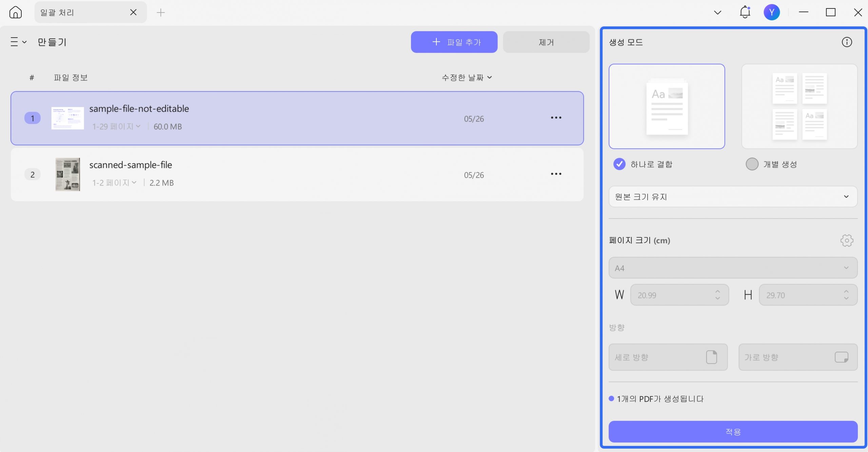This screenshot has height=452, width=868.
Task: Open the 원본 크기 유지 dropdown
Action: 733,196
